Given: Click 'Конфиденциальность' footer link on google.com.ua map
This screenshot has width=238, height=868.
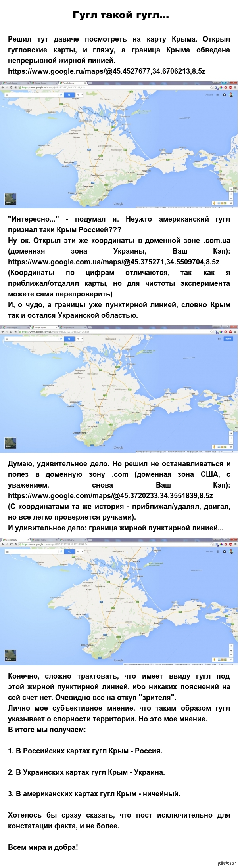Looking at the screenshot, I should [195, 451].
